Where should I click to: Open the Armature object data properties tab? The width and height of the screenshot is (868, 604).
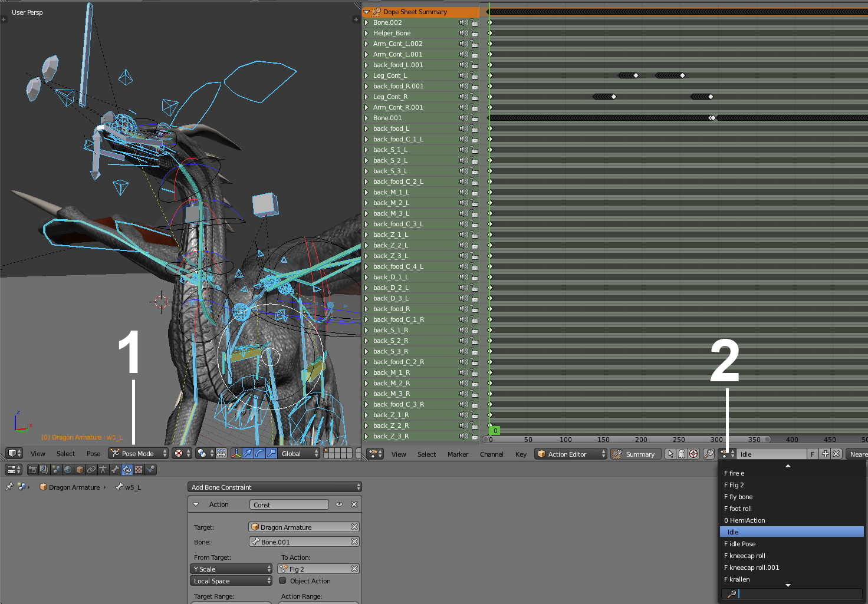[103, 470]
